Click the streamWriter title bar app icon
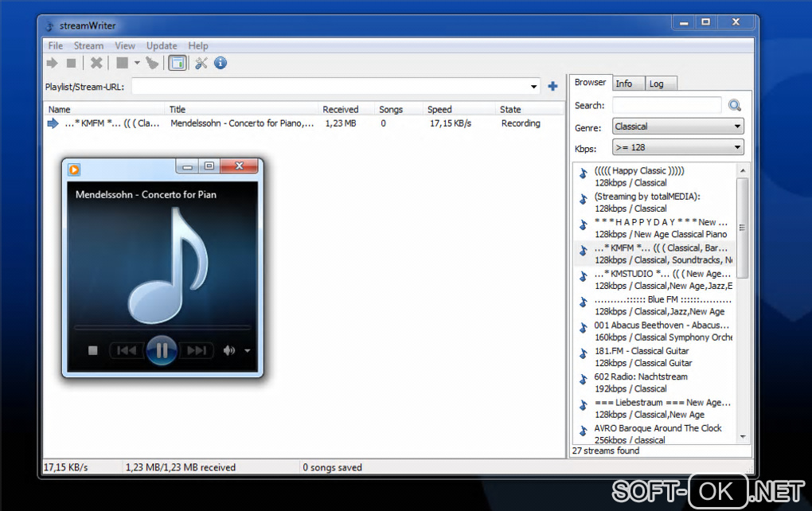The image size is (812, 511). [49, 26]
